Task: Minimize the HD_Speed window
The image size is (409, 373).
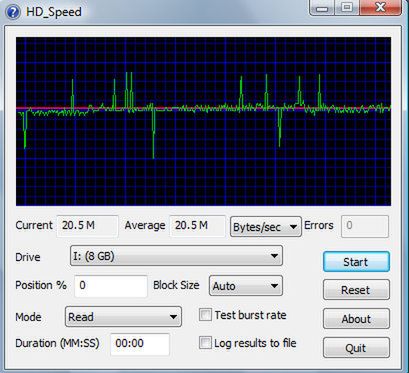Action: click(x=322, y=8)
